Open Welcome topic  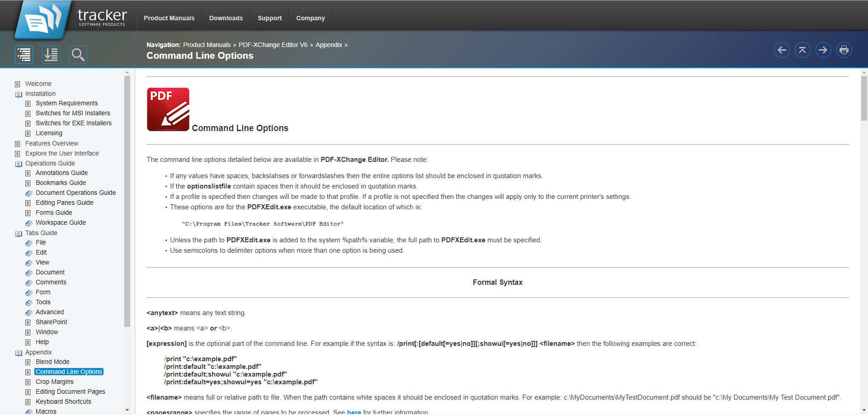pyautogui.click(x=38, y=84)
